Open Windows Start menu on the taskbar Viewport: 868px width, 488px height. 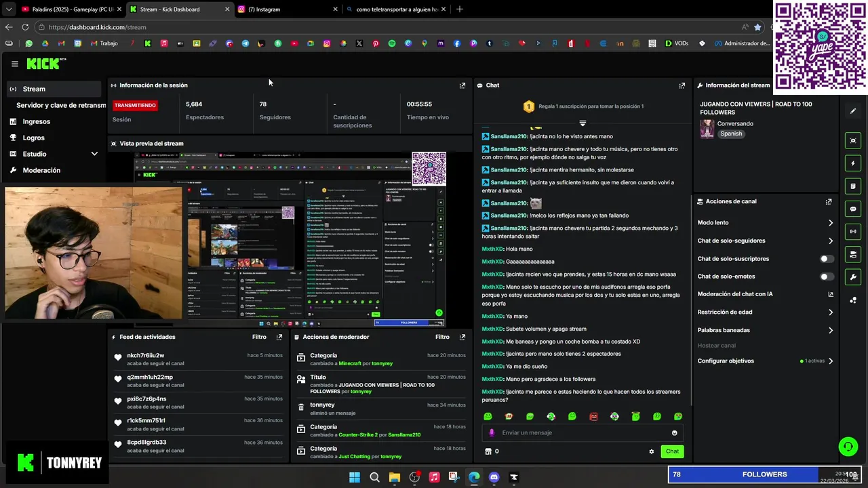click(x=355, y=477)
